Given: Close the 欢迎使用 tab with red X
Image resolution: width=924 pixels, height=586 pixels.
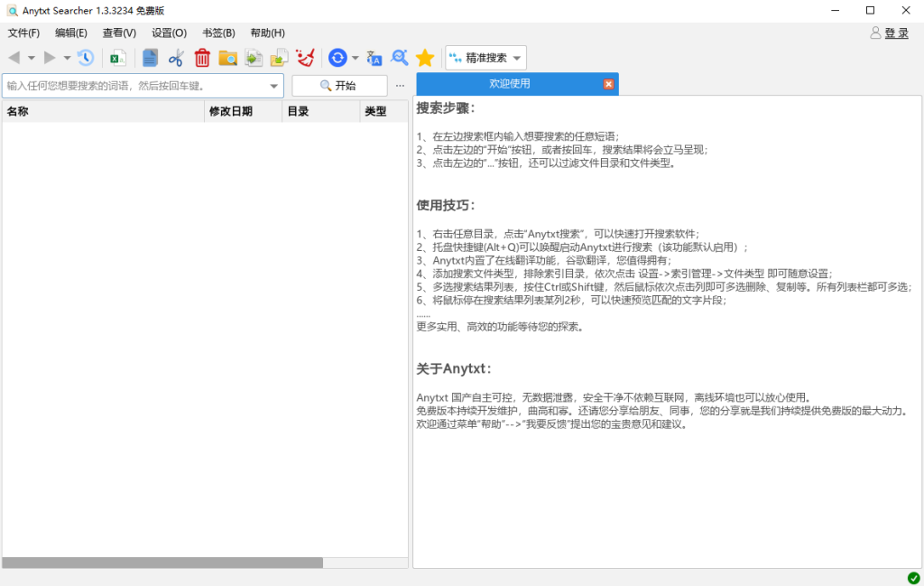Looking at the screenshot, I should point(609,84).
